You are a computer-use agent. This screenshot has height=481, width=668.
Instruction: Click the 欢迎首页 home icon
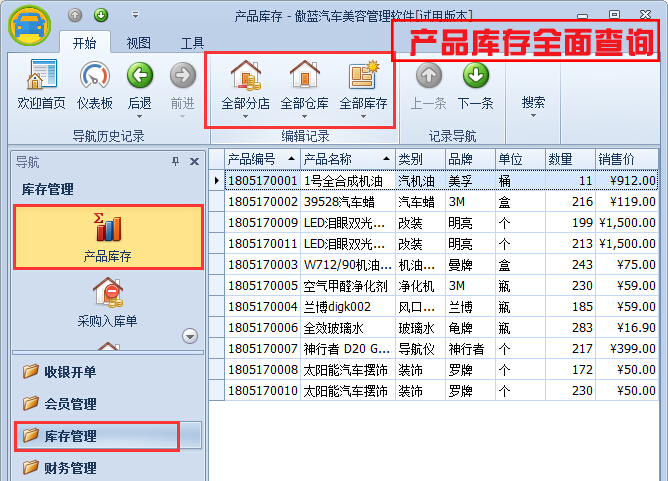[x=42, y=77]
